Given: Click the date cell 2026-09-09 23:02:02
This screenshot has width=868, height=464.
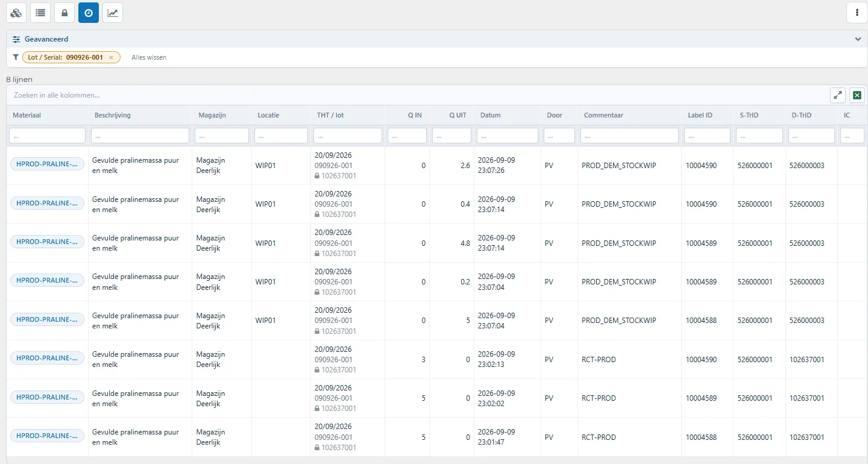Looking at the screenshot, I should tap(497, 398).
